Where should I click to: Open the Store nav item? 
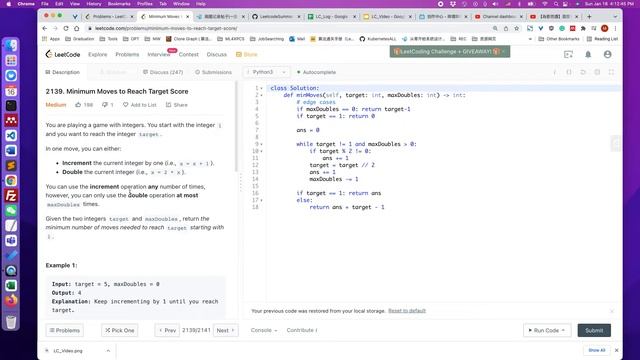click(x=247, y=54)
